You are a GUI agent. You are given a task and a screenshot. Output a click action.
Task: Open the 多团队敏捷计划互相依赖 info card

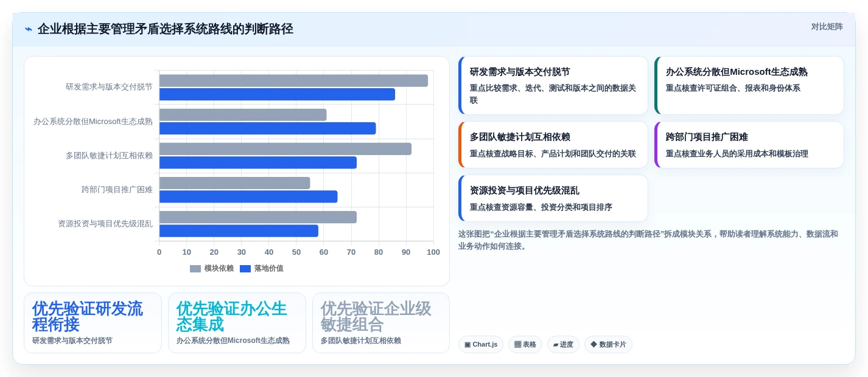point(553,145)
